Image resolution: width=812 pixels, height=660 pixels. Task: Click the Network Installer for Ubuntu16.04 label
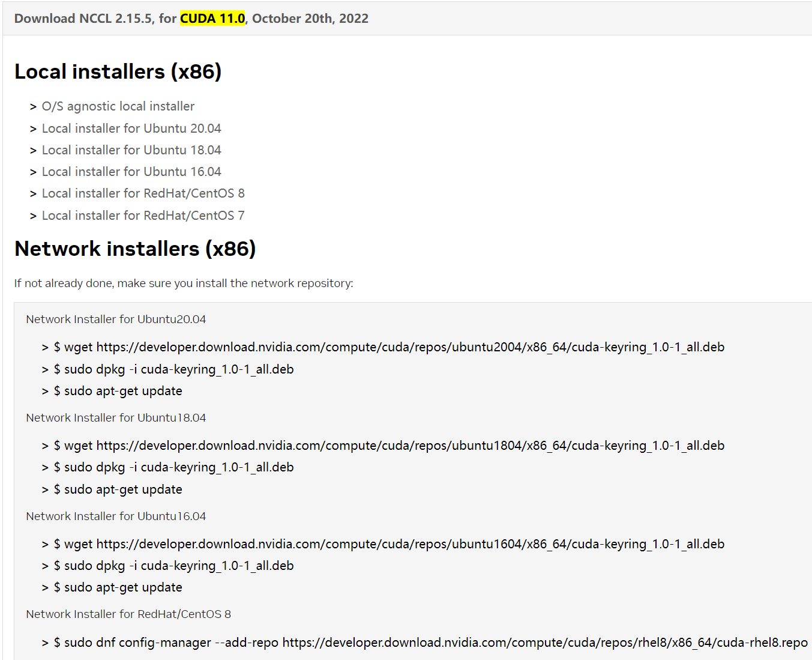(x=116, y=516)
